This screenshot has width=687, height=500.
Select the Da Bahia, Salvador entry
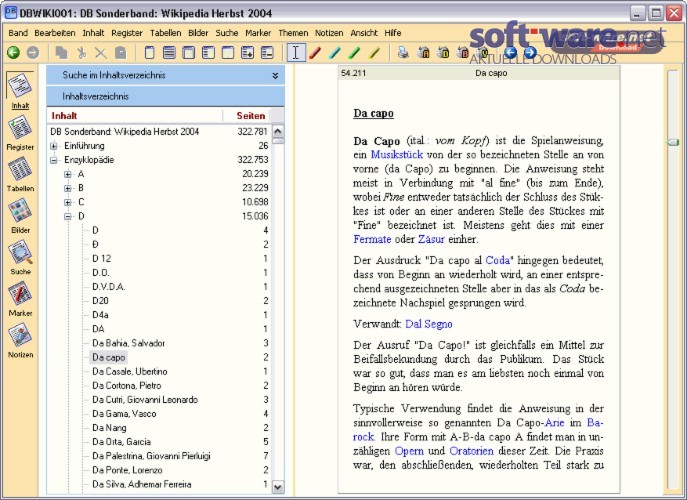click(x=128, y=343)
